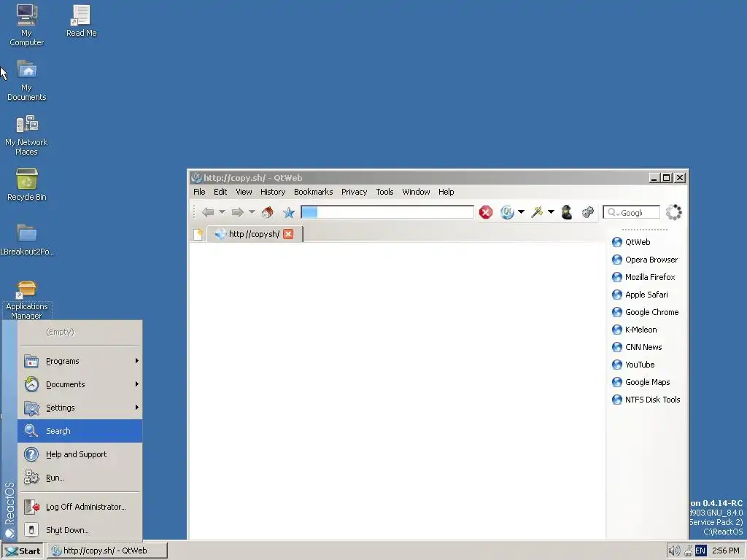Stop loading with the red X icon

(485, 212)
